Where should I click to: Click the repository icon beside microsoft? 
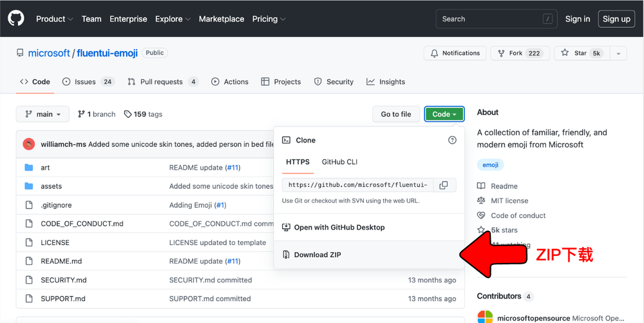[20, 53]
